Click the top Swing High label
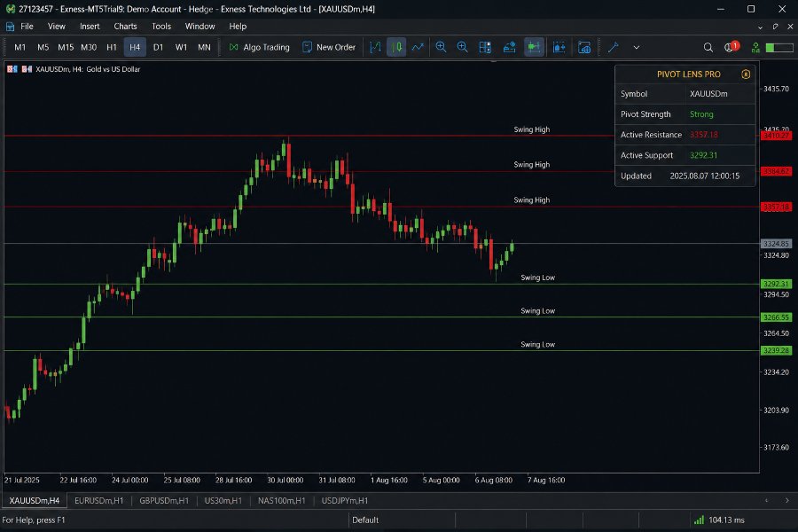 pos(531,129)
